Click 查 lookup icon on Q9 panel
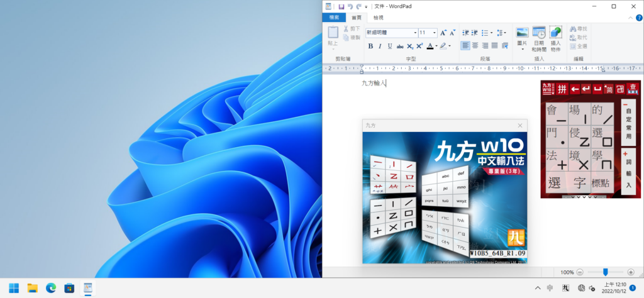Screen dimensions: 644x298 pos(633,88)
